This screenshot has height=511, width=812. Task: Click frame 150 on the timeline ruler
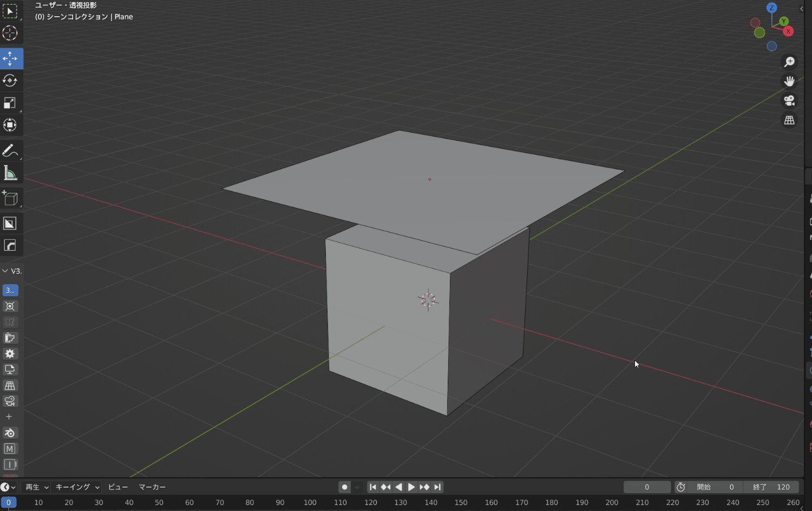click(461, 502)
